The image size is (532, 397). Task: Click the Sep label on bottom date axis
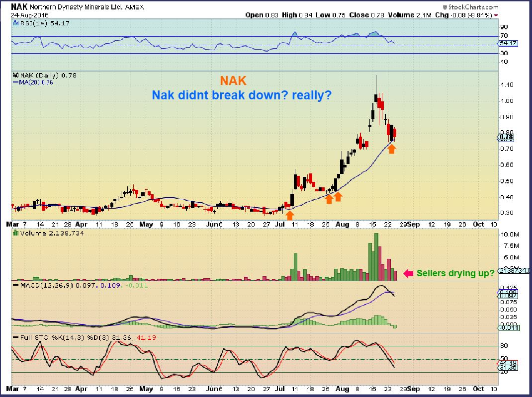tap(414, 389)
